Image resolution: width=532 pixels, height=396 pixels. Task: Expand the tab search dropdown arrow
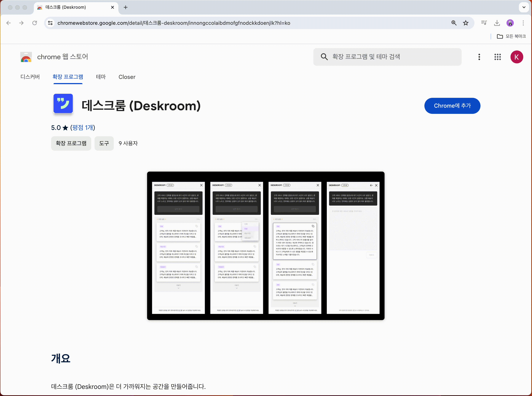click(524, 7)
